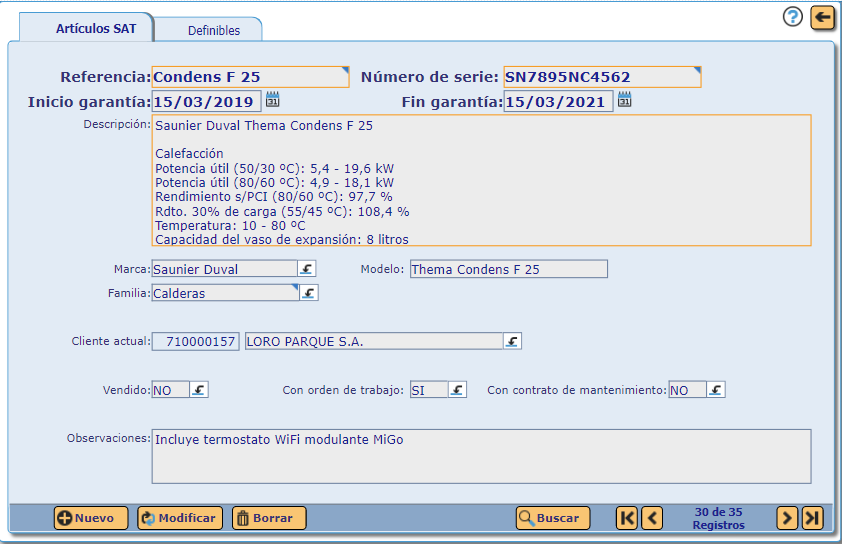The height and width of the screenshot is (544, 842).
Task: Click client name field LORO PARQUE S.A.
Action: pyautogui.click(x=374, y=341)
